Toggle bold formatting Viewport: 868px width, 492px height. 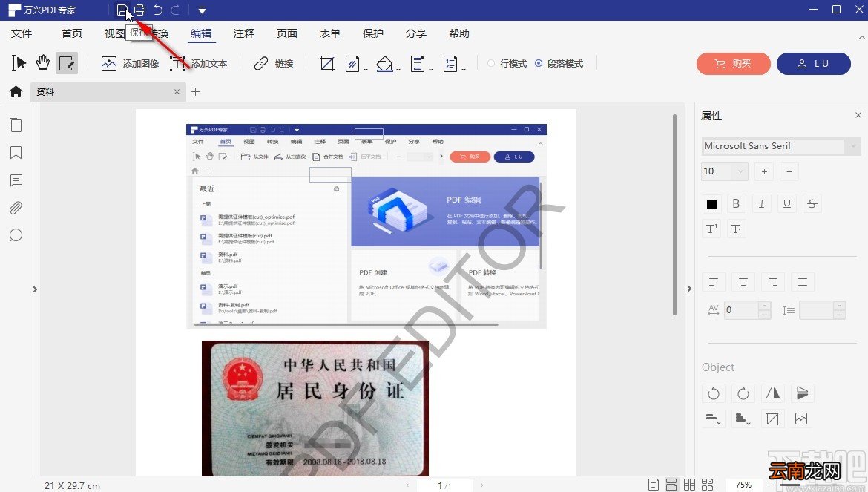point(736,204)
